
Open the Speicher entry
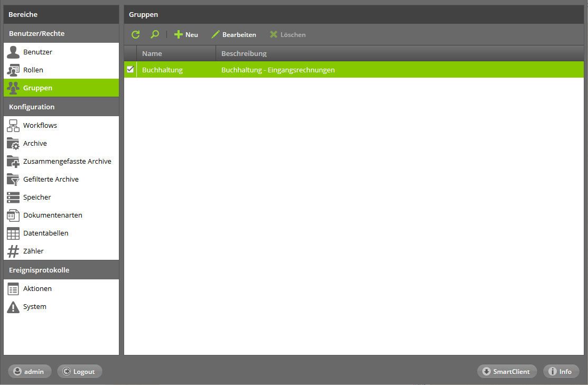pos(61,197)
